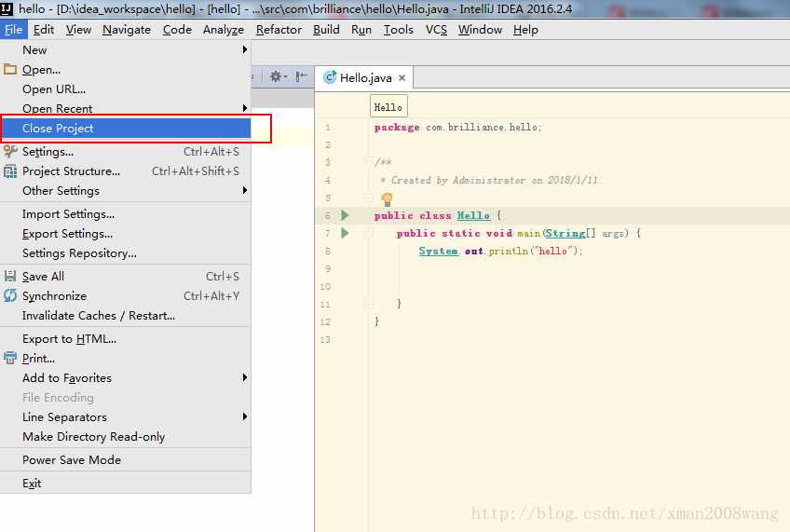The image size is (790, 532).
Task: Click the println method call text
Action: click(x=509, y=251)
